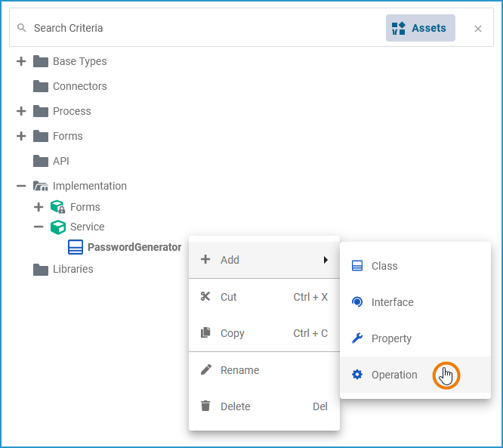
Task: Click the Del shortcut text
Action: tap(319, 406)
